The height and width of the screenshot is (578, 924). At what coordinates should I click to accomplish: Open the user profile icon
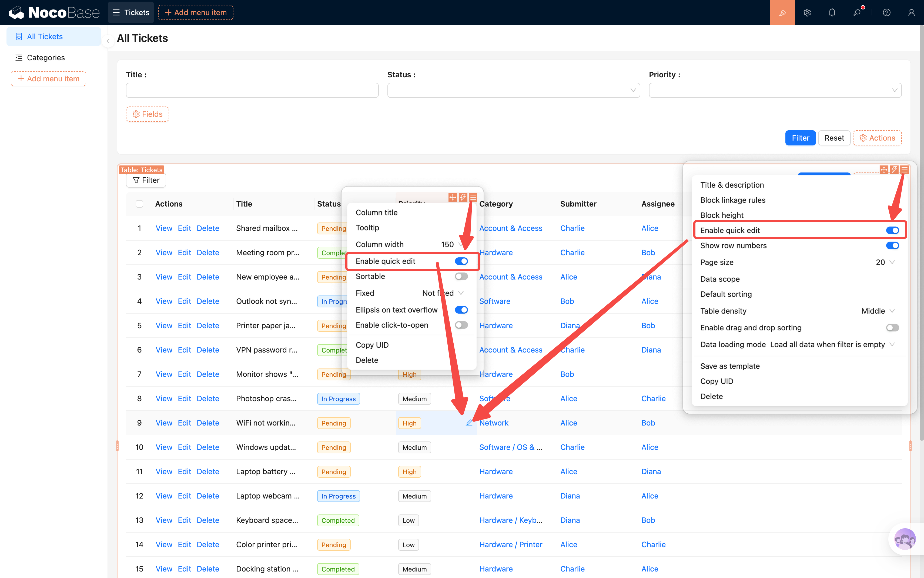coord(911,13)
